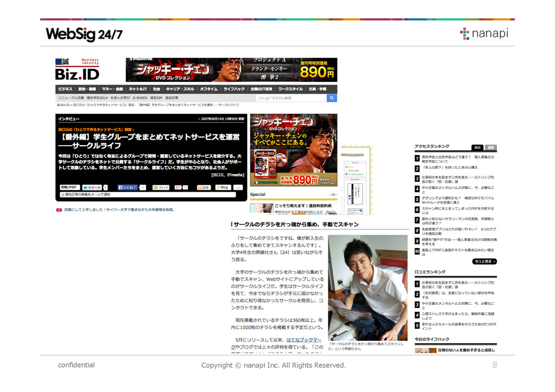Click the 誠 Biz.ID breadcrumb link
The width and height of the screenshot is (555, 392).
click(x=63, y=105)
